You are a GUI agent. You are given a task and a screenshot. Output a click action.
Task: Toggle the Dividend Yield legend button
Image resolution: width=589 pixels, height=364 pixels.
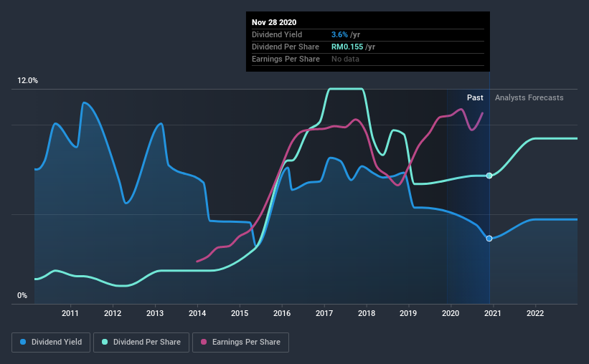[x=51, y=343]
